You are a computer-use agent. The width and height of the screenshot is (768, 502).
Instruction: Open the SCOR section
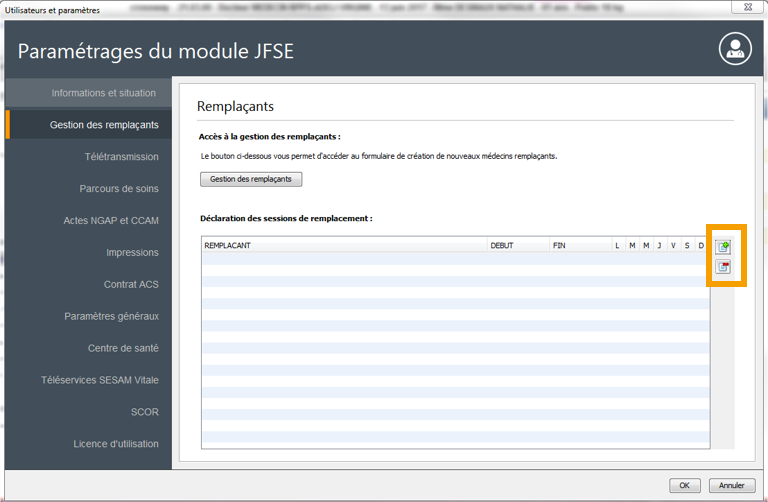[89, 411]
